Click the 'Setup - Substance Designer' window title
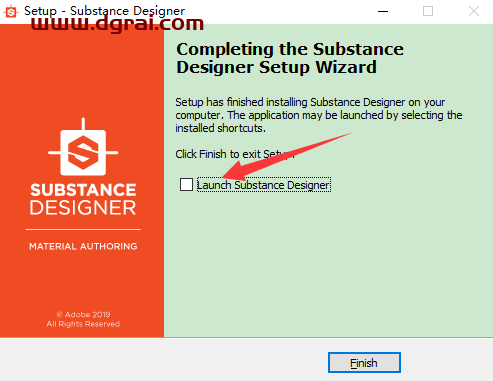Screen dimensions: 493x381 tap(104, 11)
